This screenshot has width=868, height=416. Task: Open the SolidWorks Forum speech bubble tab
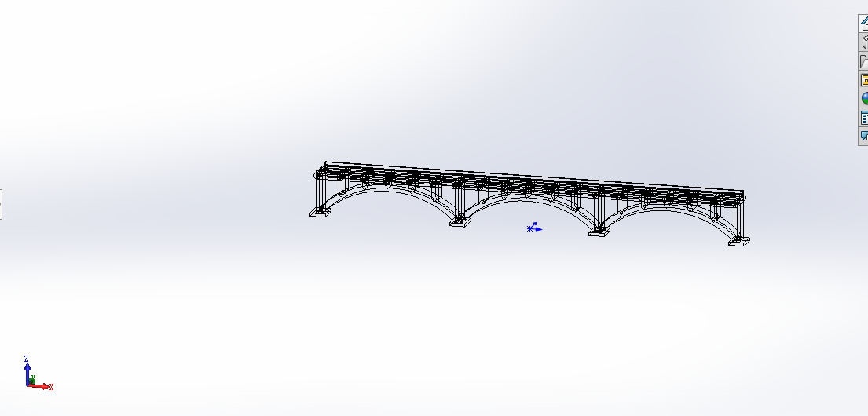[x=863, y=136]
